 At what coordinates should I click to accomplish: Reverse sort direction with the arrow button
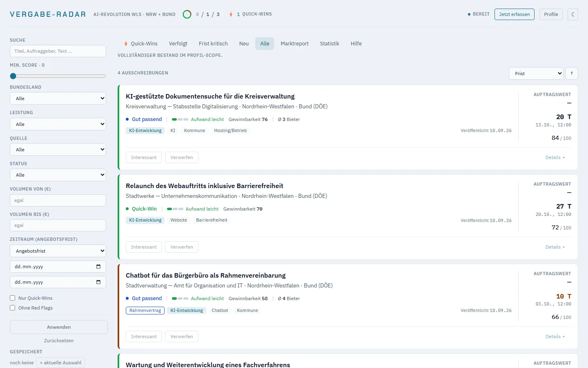[x=572, y=73]
